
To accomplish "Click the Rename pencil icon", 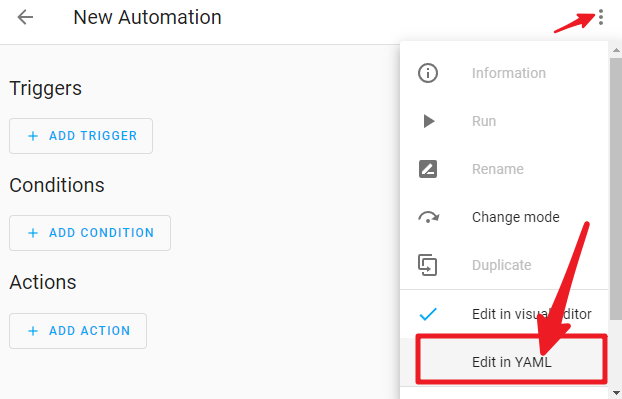I will pyautogui.click(x=428, y=169).
